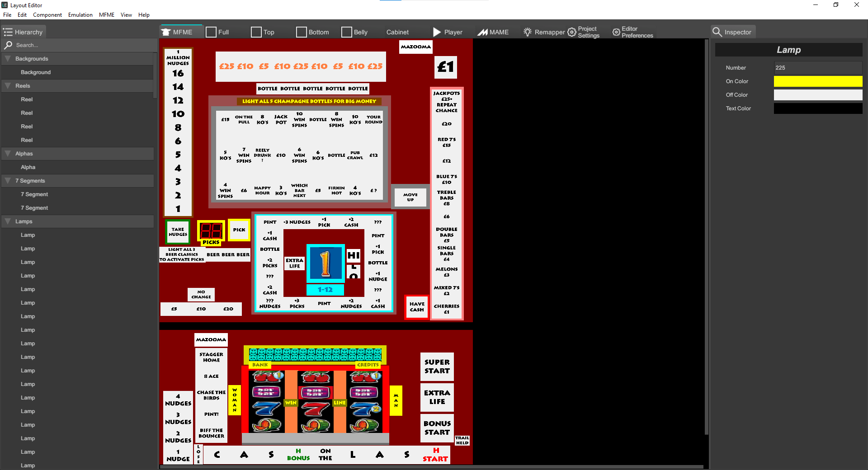The height and width of the screenshot is (470, 868).
Task: Click the lamp Number field showing 225
Action: click(818, 68)
